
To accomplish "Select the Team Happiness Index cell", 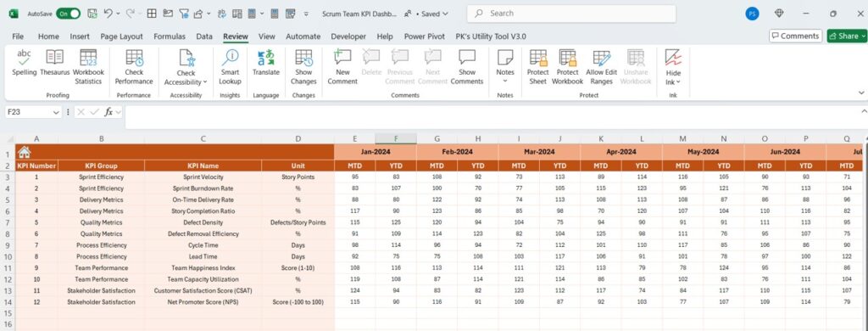I will 203,268.
